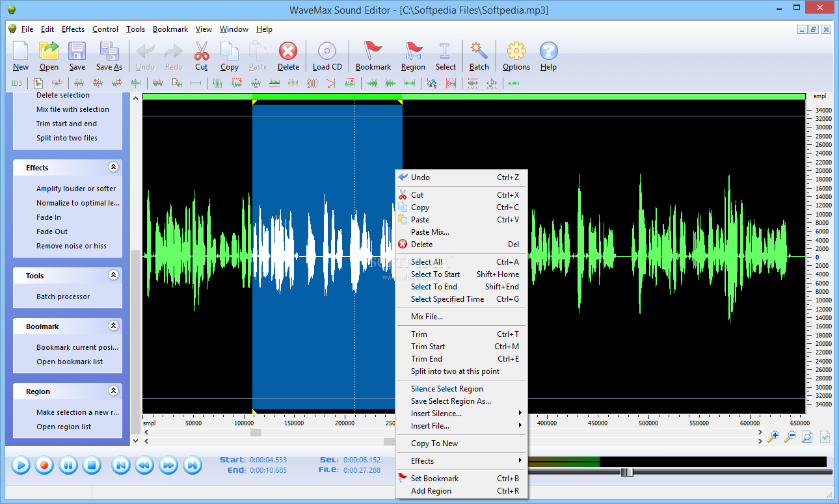
Task: Start playback with the Play button
Action: [x=21, y=465]
